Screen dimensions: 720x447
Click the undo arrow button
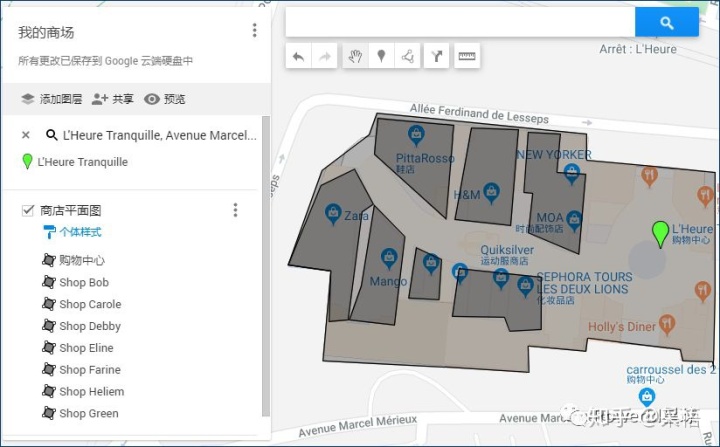[298, 56]
